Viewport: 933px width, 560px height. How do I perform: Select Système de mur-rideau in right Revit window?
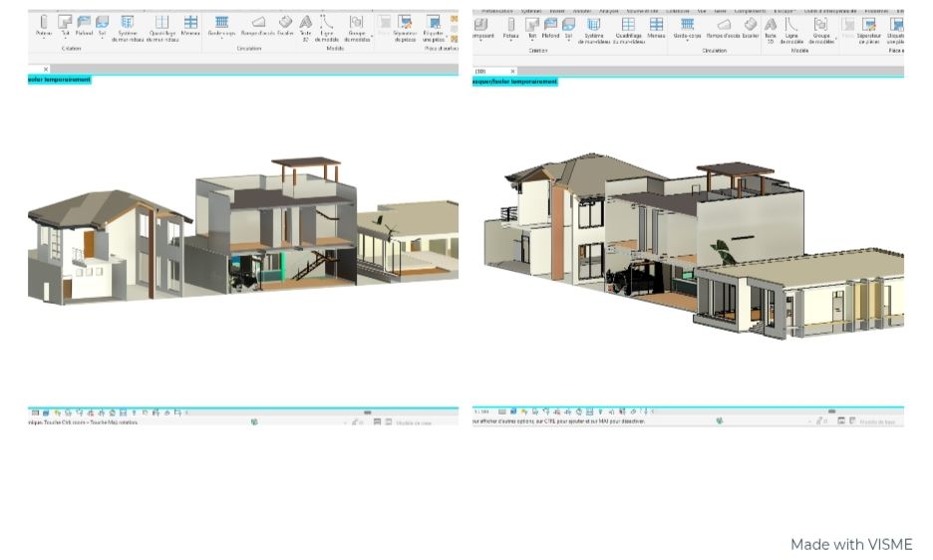(594, 31)
